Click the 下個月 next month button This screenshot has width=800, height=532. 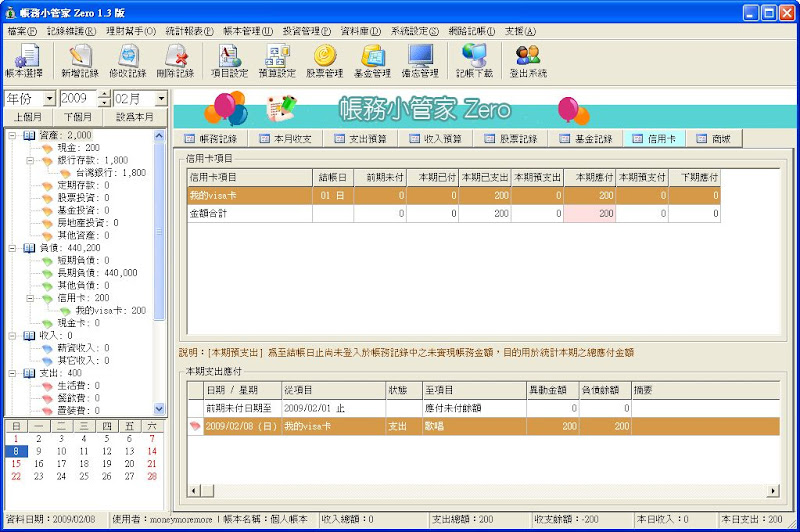pyautogui.click(x=78, y=117)
